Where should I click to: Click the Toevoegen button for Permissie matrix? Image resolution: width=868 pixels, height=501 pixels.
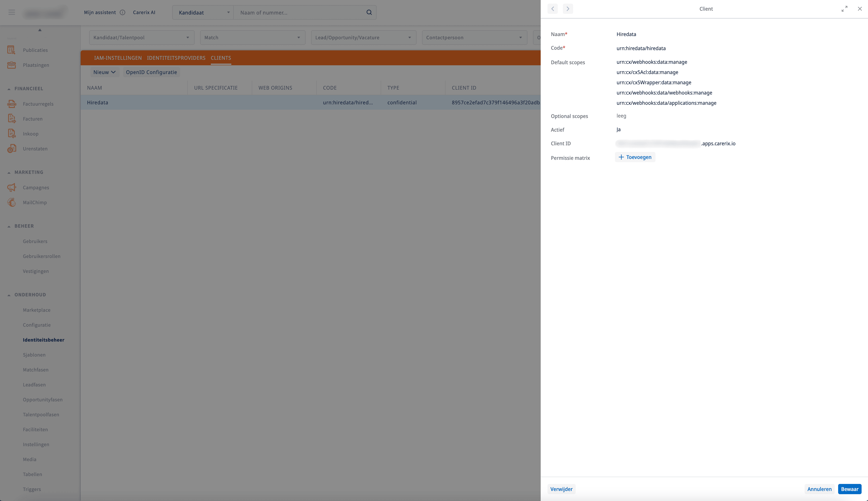click(x=635, y=157)
